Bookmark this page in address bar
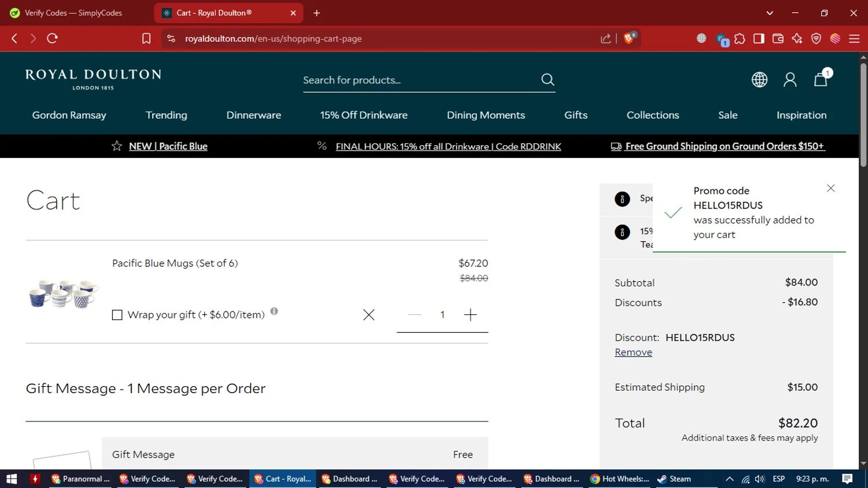The image size is (868, 488). (x=146, y=38)
